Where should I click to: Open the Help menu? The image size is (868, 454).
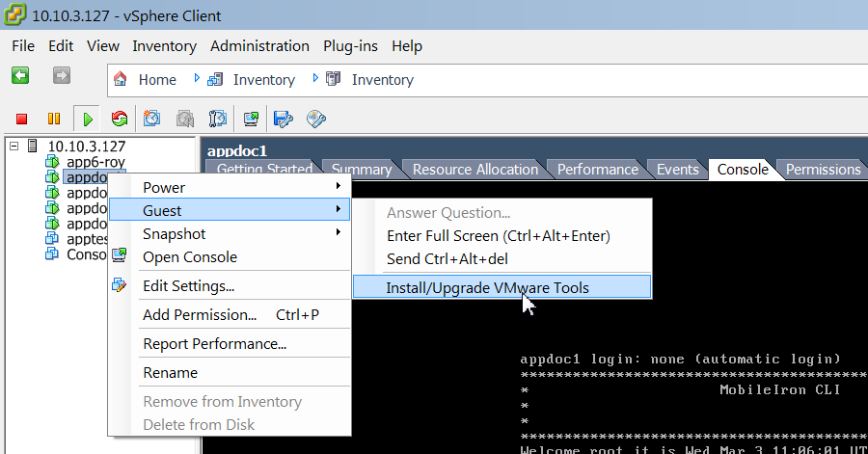click(x=407, y=46)
